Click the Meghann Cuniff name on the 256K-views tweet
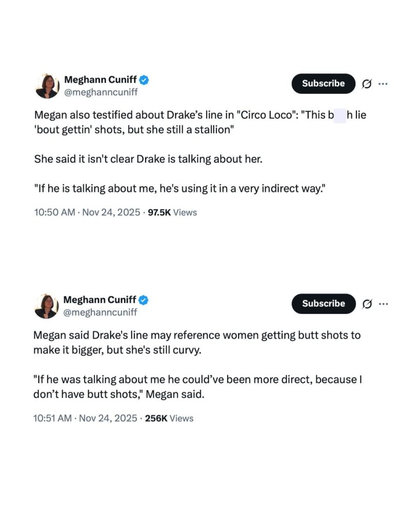 tap(101, 299)
